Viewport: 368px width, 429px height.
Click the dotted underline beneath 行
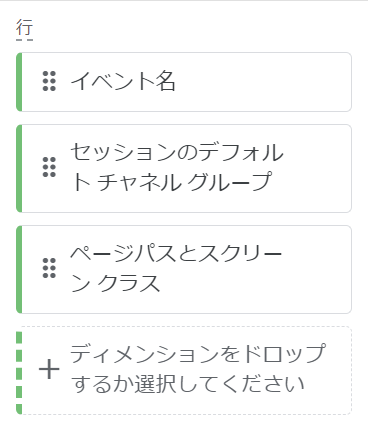point(24,40)
